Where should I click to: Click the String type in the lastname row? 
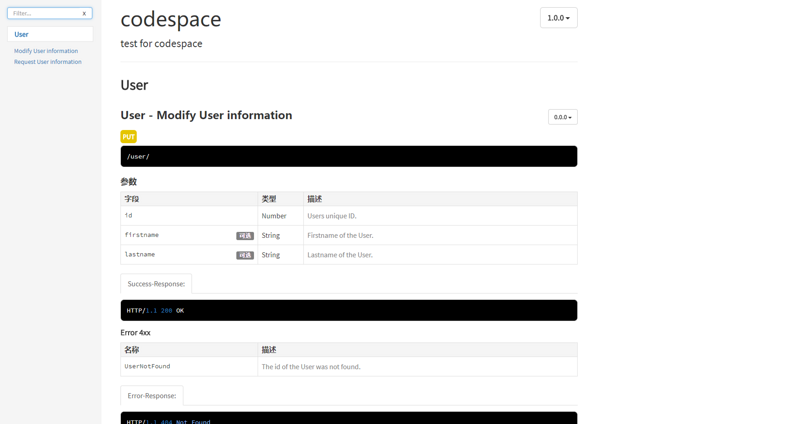[271, 255]
